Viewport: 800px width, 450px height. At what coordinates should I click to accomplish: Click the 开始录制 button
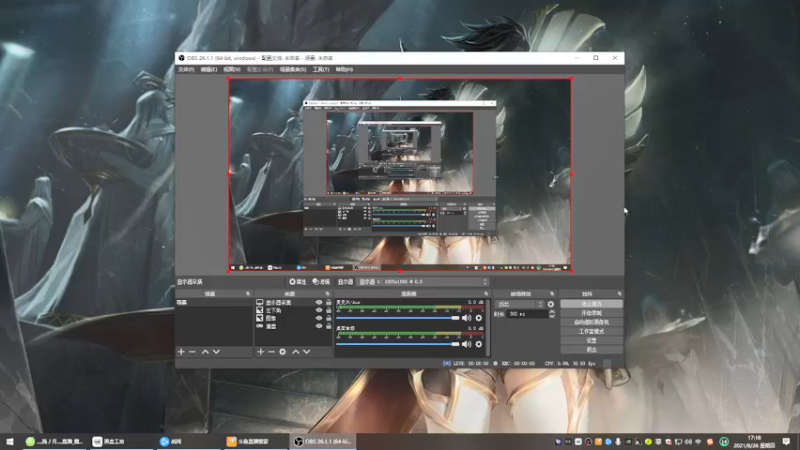tap(591, 313)
